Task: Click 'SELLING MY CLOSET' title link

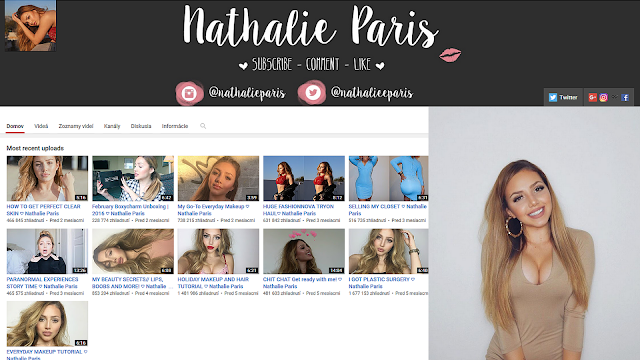Action: click(x=387, y=210)
